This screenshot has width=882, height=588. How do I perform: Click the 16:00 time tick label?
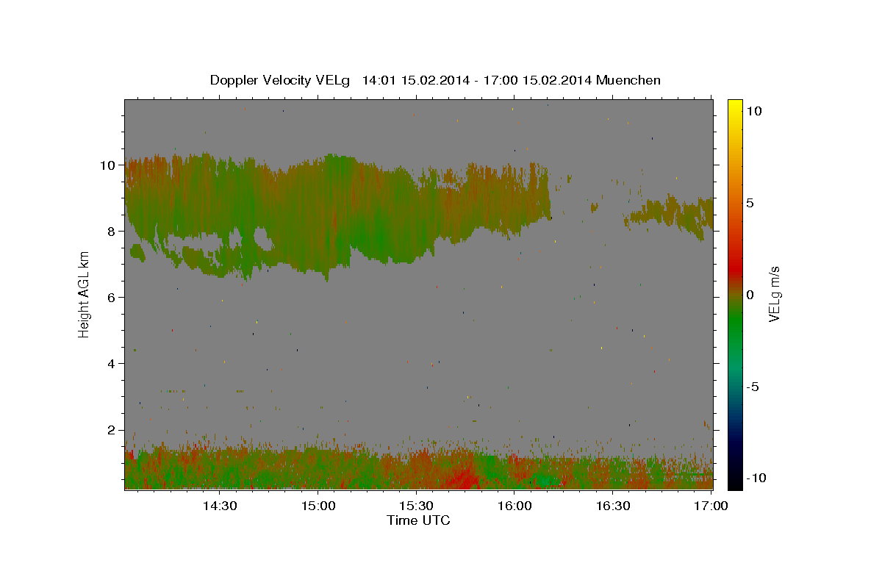click(x=514, y=506)
